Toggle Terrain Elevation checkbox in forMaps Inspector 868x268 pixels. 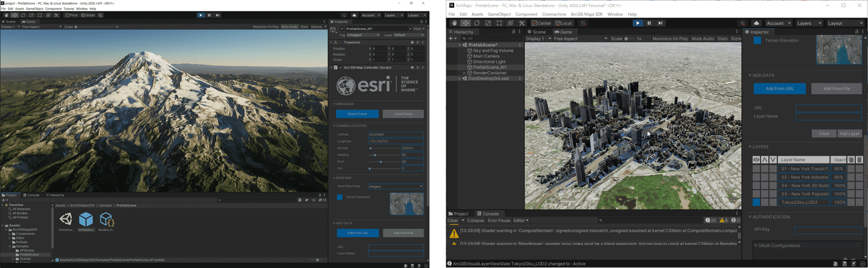pyautogui.click(x=757, y=40)
